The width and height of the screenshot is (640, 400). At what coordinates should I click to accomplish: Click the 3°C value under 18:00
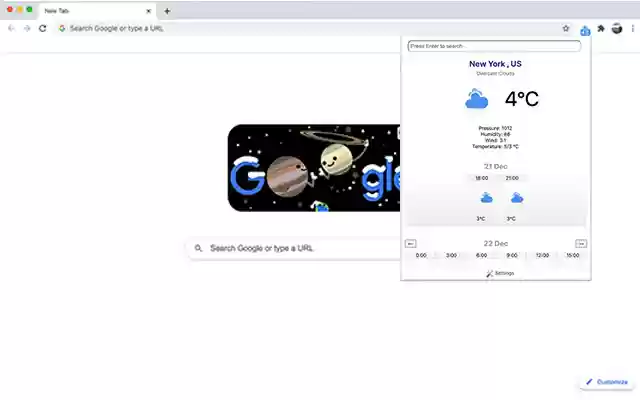(x=481, y=219)
